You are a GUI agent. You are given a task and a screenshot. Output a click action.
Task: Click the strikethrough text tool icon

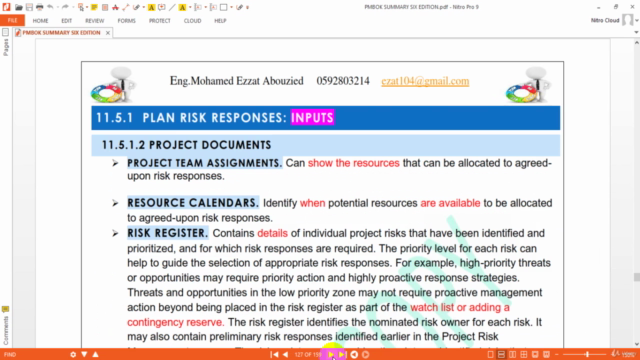point(116,7)
